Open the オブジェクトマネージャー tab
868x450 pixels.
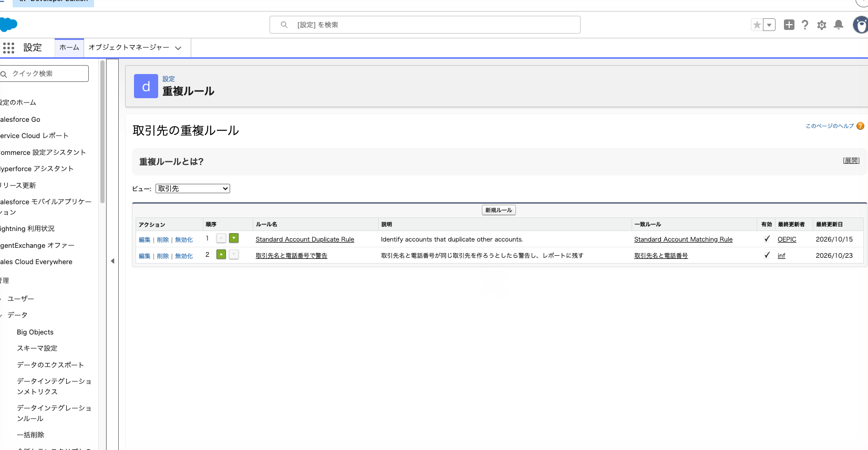pos(129,47)
